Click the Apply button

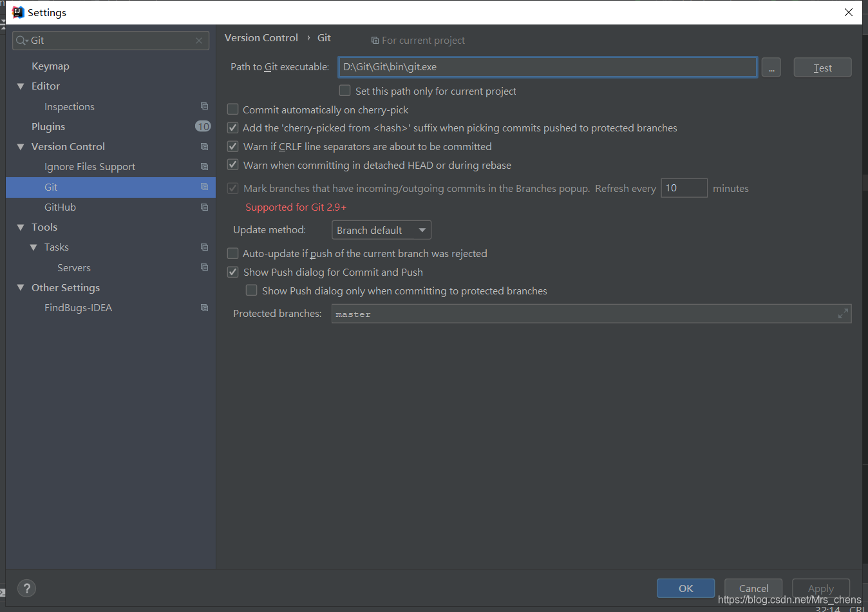pos(821,588)
